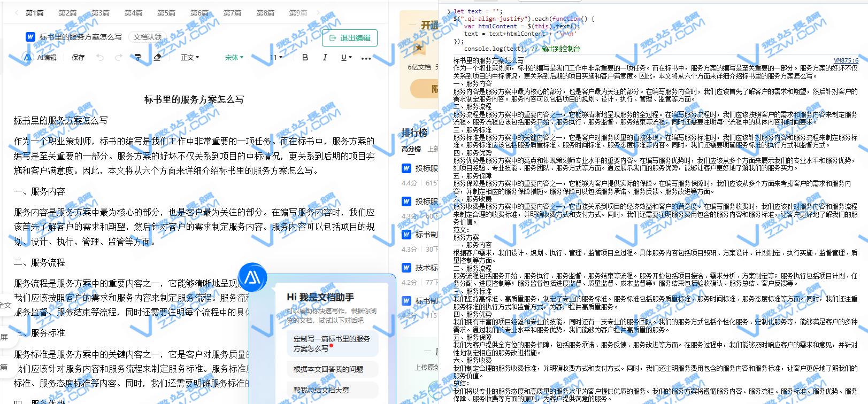Switch to the 第2篇 tab

[x=67, y=12]
